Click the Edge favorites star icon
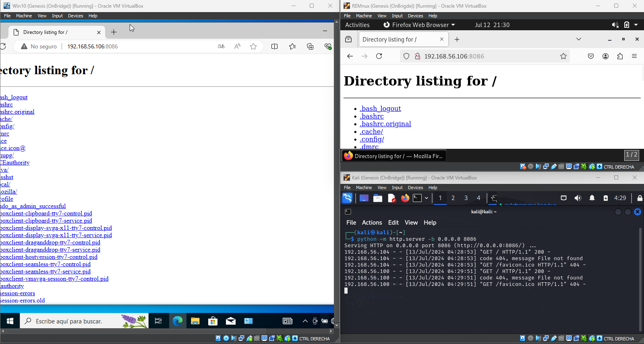The image size is (644, 344). [253, 46]
